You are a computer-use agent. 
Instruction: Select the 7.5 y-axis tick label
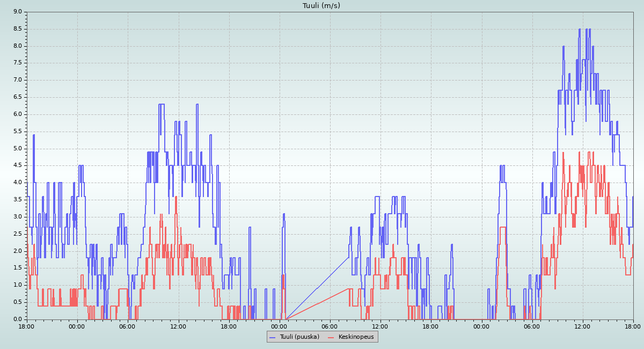pos(18,63)
